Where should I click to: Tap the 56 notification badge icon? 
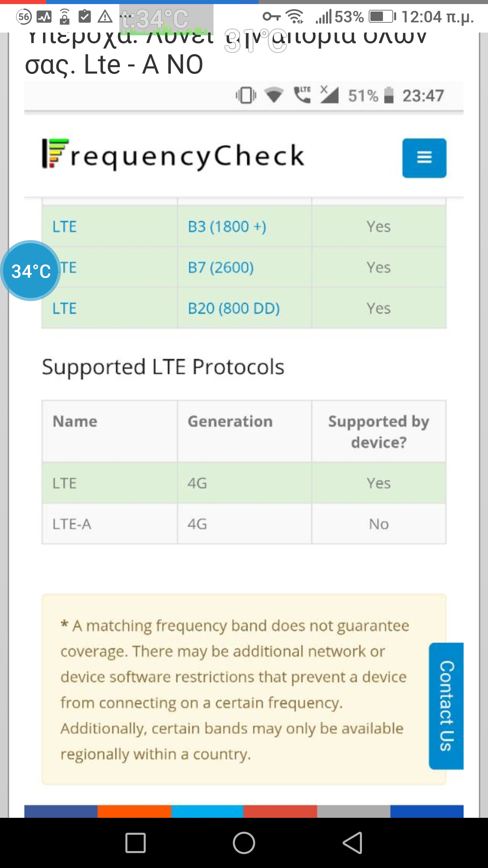24,17
